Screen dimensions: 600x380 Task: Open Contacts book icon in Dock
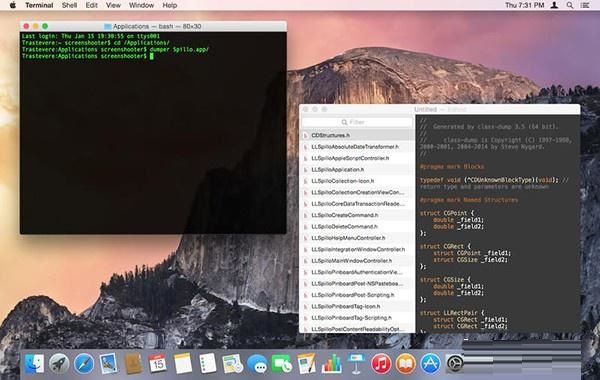(134, 363)
